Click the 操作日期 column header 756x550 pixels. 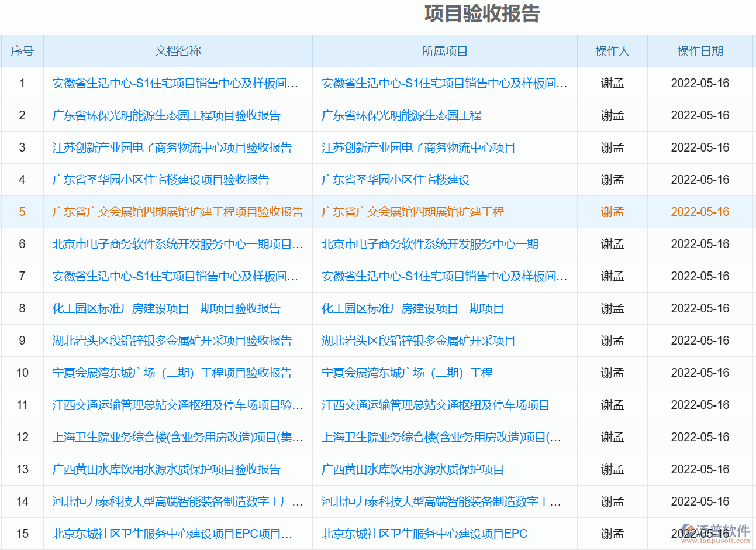coord(700,51)
